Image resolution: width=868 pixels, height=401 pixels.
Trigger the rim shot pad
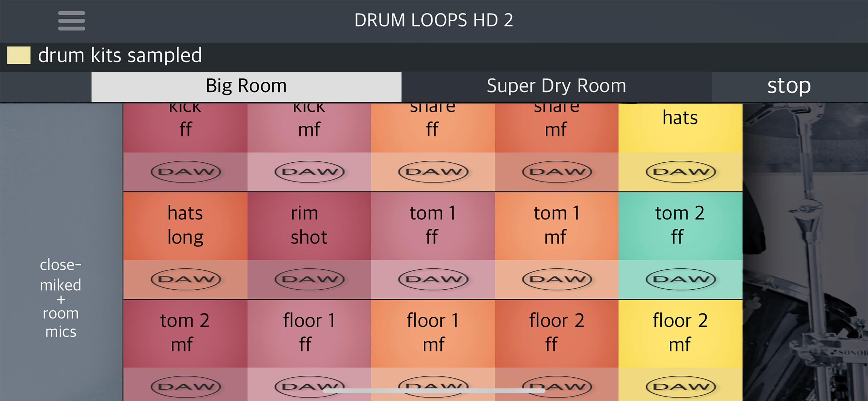[309, 226]
